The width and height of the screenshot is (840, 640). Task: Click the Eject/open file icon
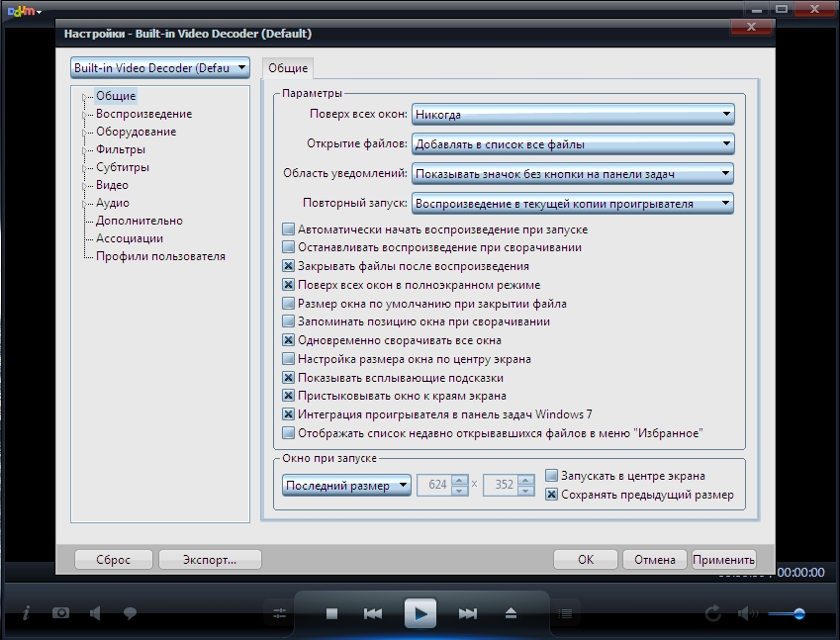click(511, 614)
